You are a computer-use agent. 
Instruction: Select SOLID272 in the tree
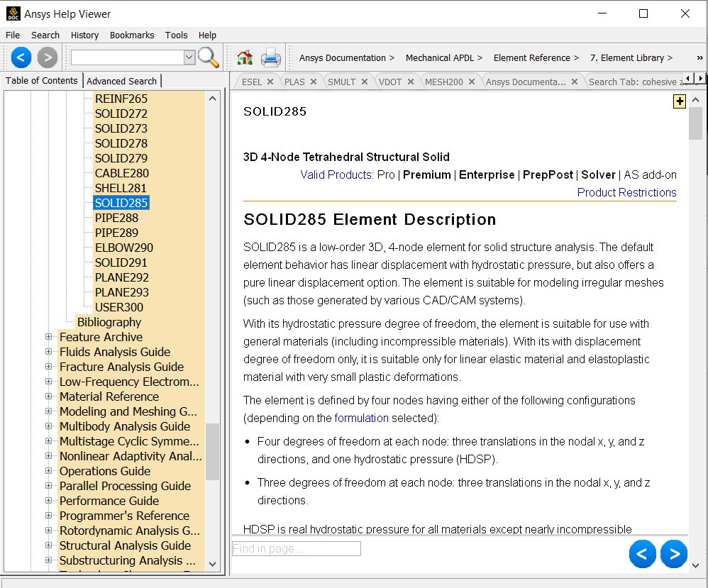tap(121, 113)
